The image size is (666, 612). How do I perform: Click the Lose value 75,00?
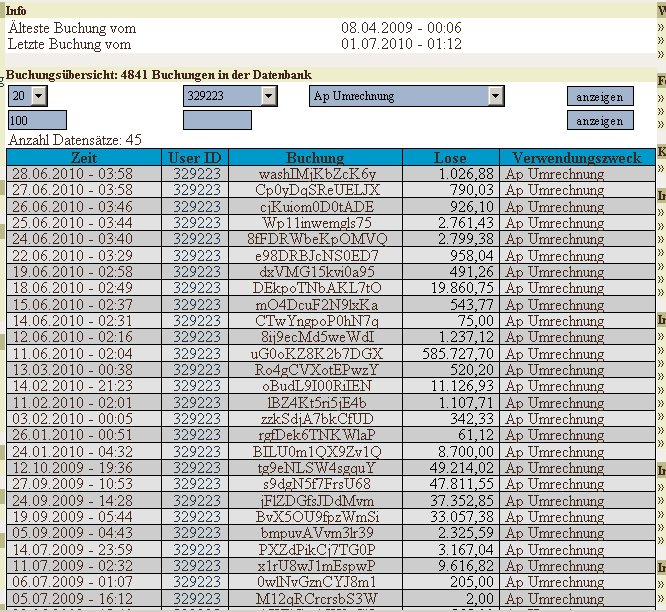pyautogui.click(x=476, y=321)
